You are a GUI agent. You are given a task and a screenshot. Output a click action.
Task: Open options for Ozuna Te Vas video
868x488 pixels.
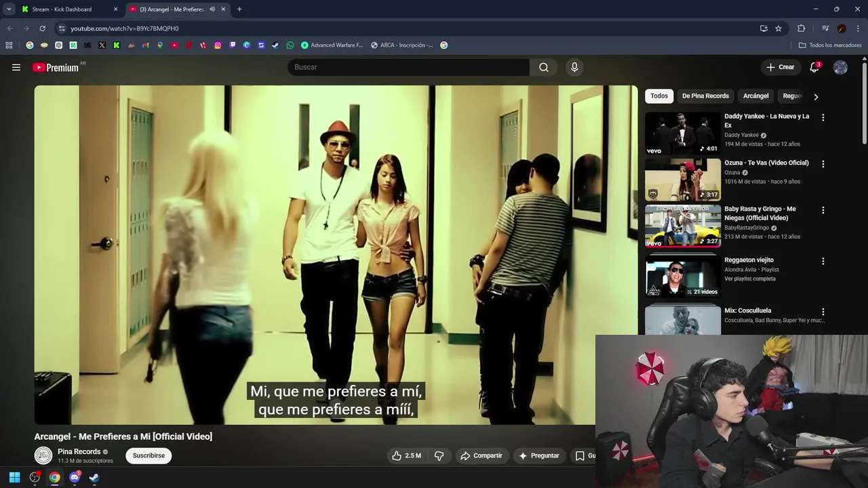[x=823, y=164]
